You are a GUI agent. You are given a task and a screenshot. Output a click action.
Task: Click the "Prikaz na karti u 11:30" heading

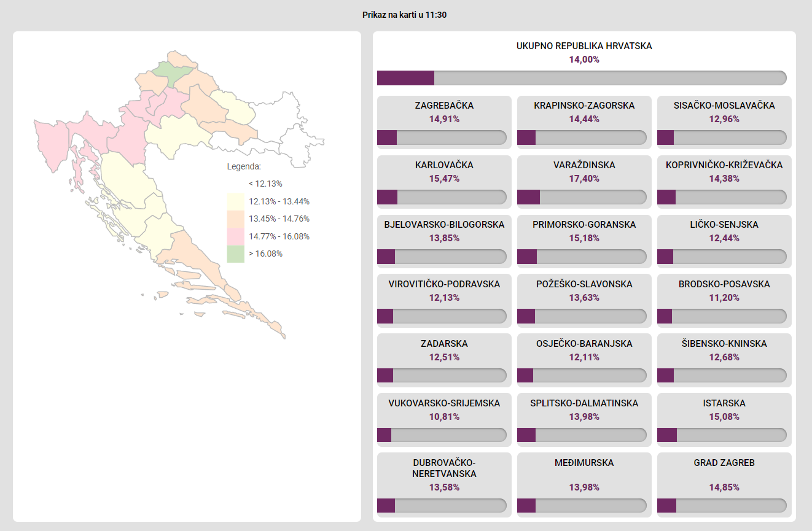tap(404, 15)
